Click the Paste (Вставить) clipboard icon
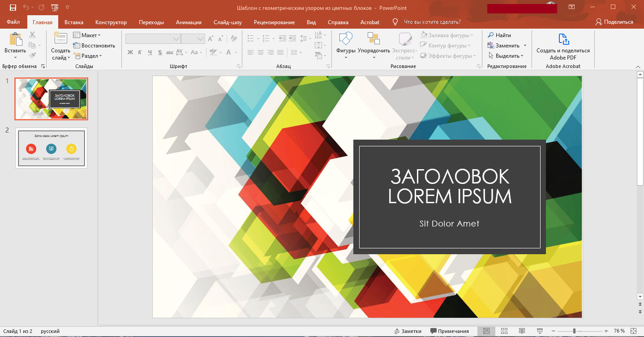644x337 pixels. pyautogui.click(x=15, y=40)
